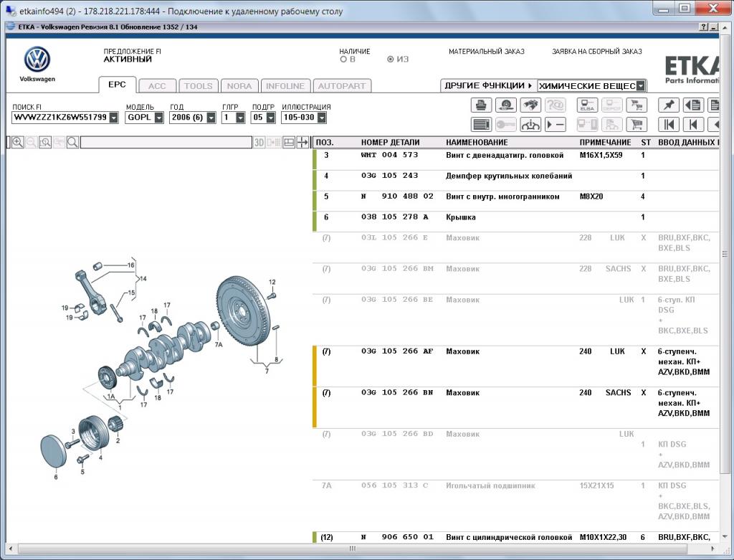Open the ПОДГР 05 dropdown
This screenshot has width=734, height=560.
[x=270, y=118]
